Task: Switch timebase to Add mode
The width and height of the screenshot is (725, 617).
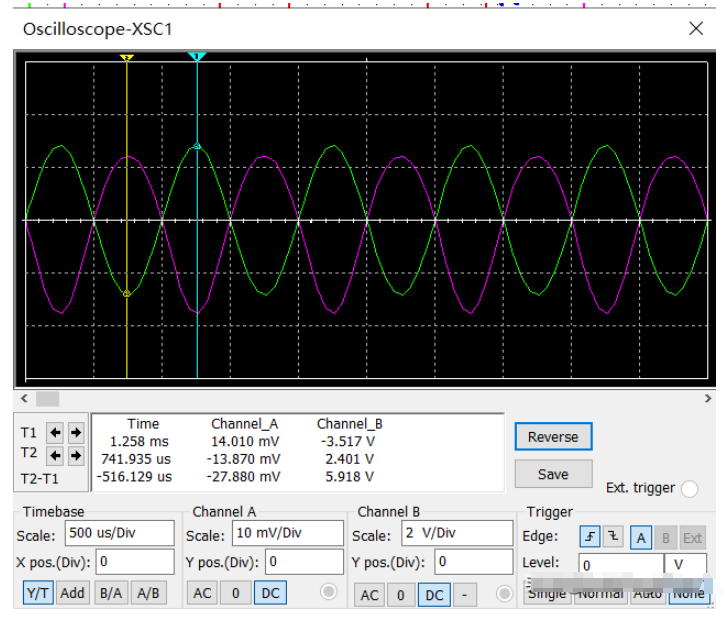Action: click(x=73, y=593)
